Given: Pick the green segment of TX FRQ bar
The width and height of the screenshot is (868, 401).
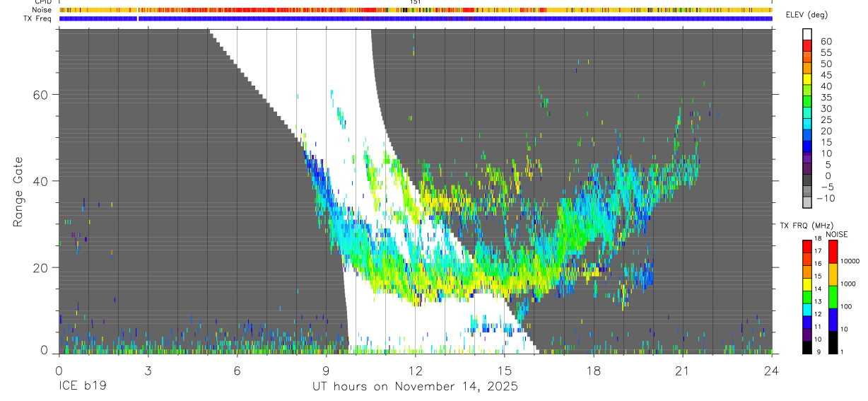Looking at the screenshot, I should pos(807,297).
